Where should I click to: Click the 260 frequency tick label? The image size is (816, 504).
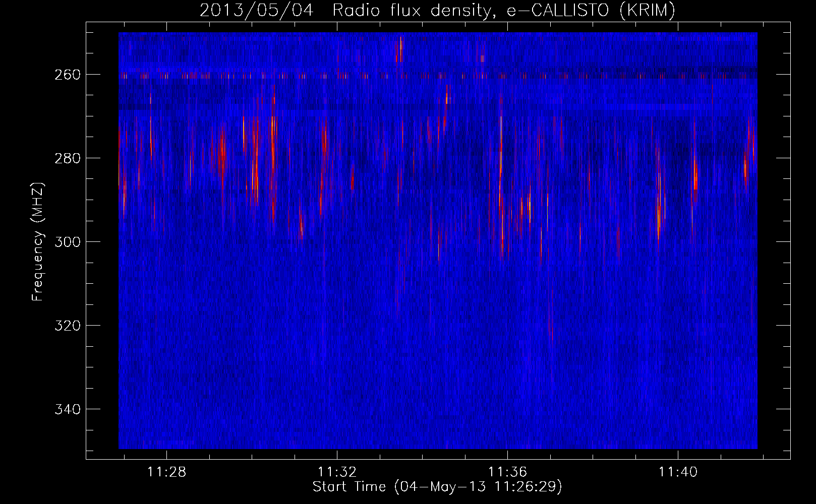(67, 75)
